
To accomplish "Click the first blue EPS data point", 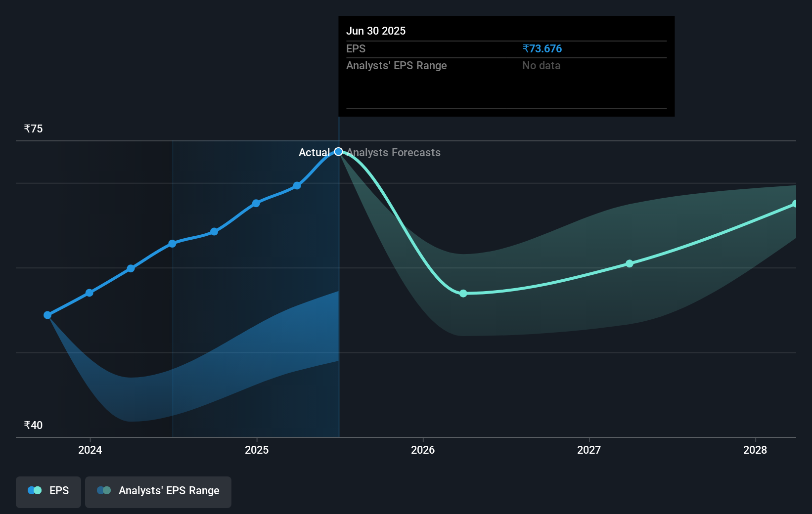I will 47,314.
